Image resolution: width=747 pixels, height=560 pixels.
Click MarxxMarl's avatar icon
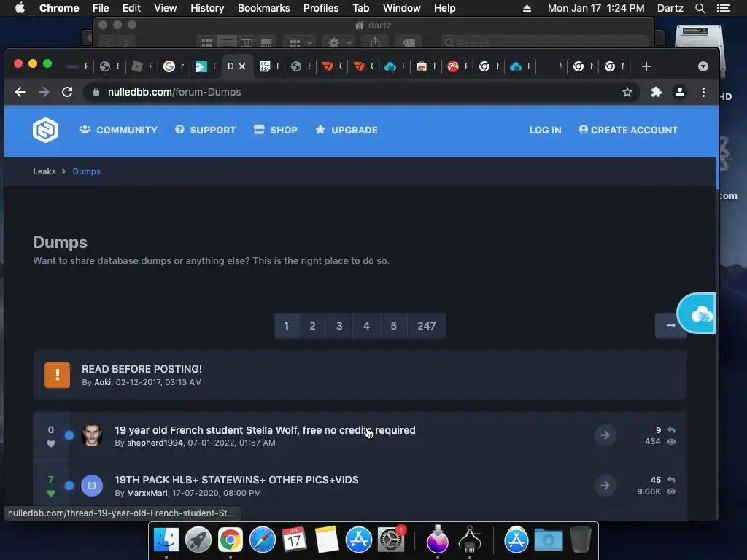click(x=92, y=486)
